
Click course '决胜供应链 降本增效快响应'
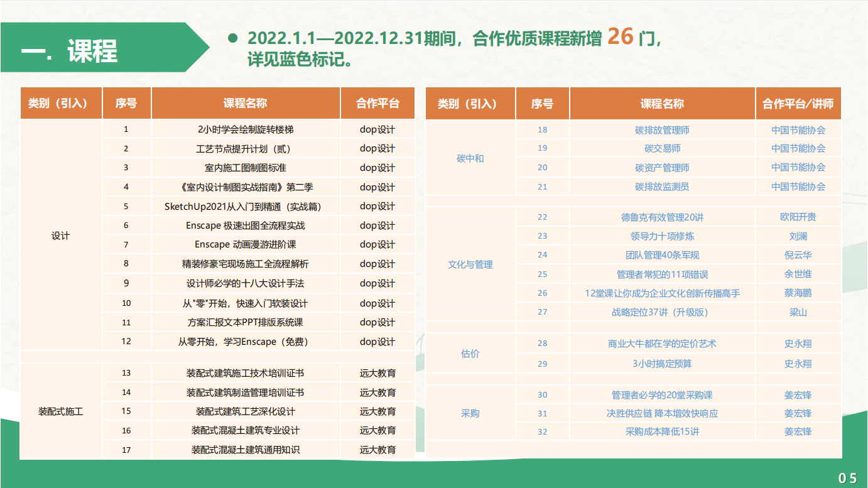click(x=663, y=413)
